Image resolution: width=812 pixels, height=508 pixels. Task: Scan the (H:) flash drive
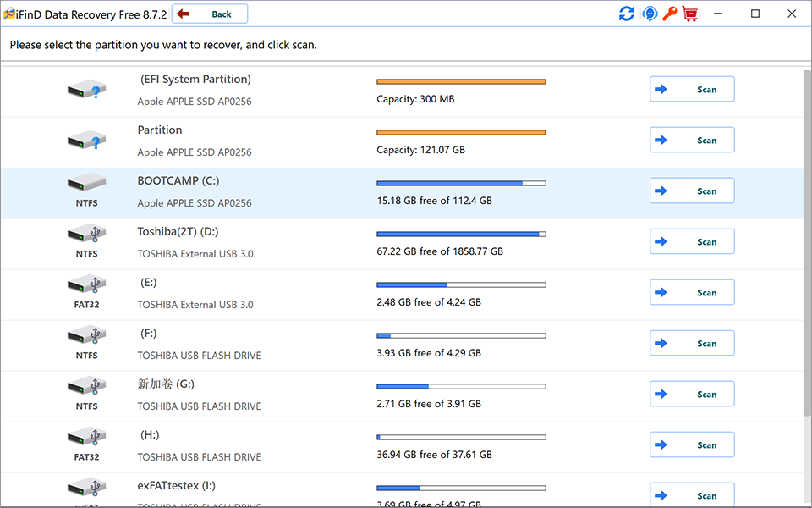pyautogui.click(x=692, y=444)
